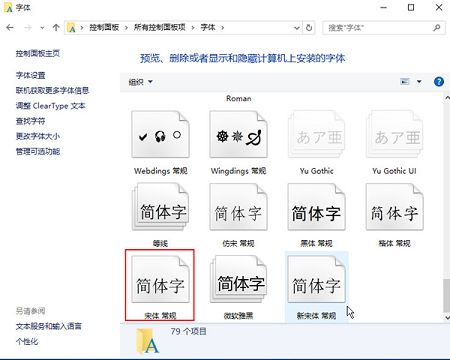This screenshot has width=450, height=360.
Task: Select the Webdings 常规 font icon
Action: 160,135
